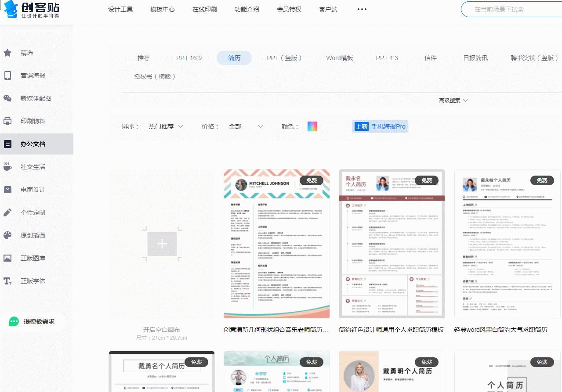Open the 戴永敏个人简历 black-white template thumbnail

pyautogui.click(x=507, y=244)
